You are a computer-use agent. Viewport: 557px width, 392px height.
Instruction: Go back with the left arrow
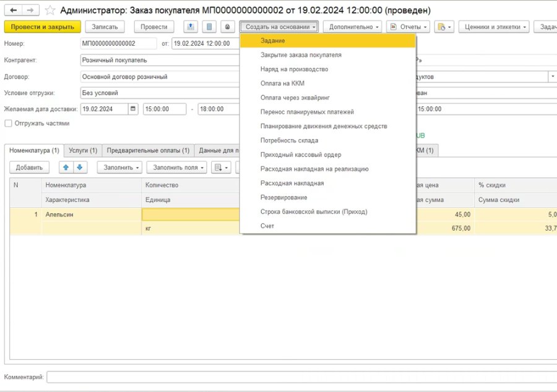[x=14, y=11]
